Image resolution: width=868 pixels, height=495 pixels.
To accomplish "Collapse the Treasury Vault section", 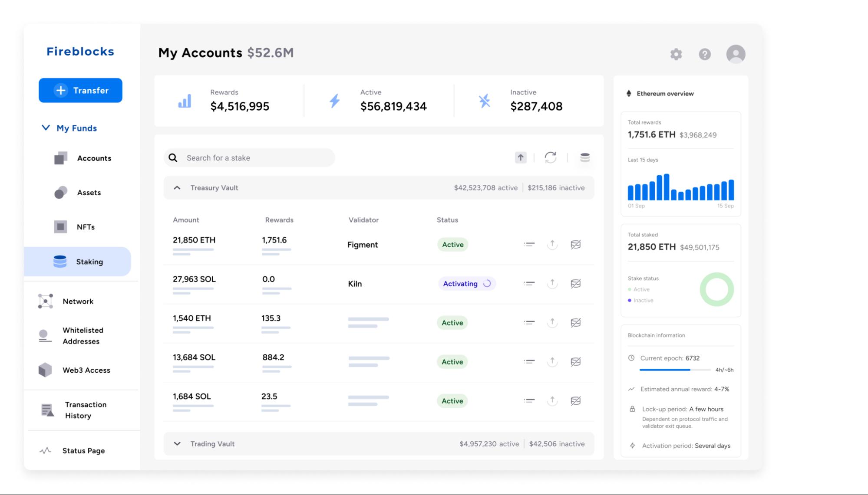I will [177, 188].
